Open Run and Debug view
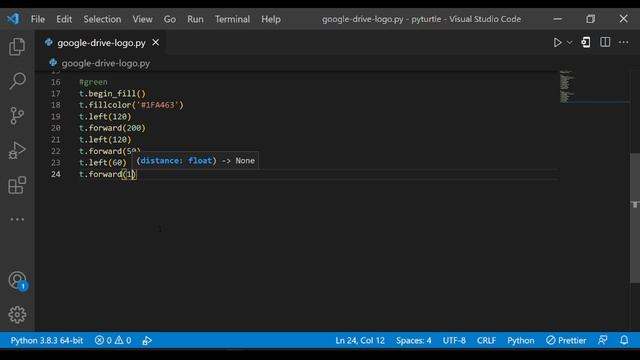 tap(17, 151)
